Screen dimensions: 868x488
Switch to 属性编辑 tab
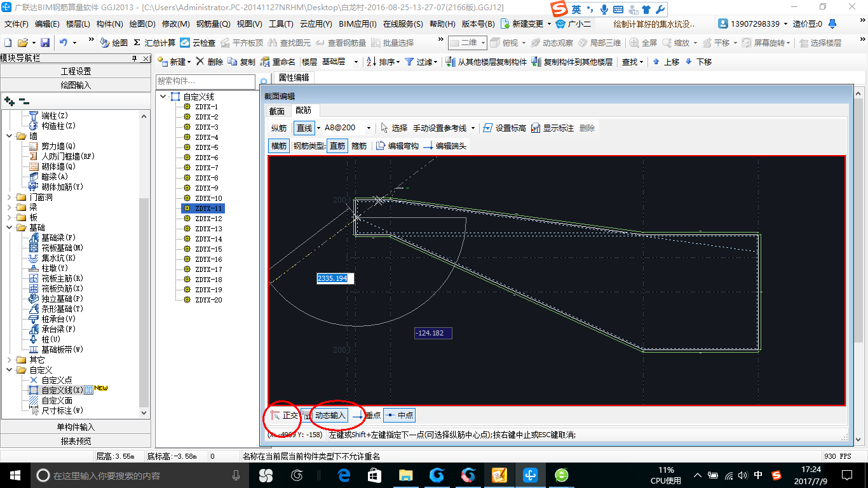click(294, 78)
